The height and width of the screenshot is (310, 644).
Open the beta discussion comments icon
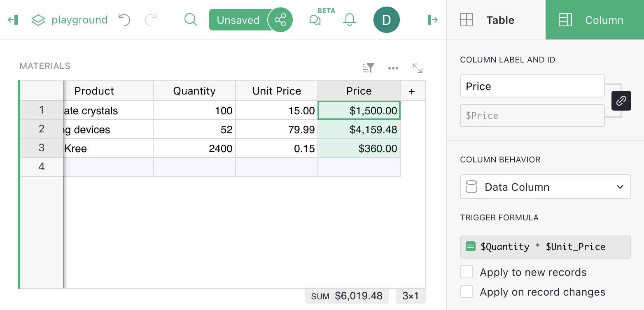click(315, 20)
